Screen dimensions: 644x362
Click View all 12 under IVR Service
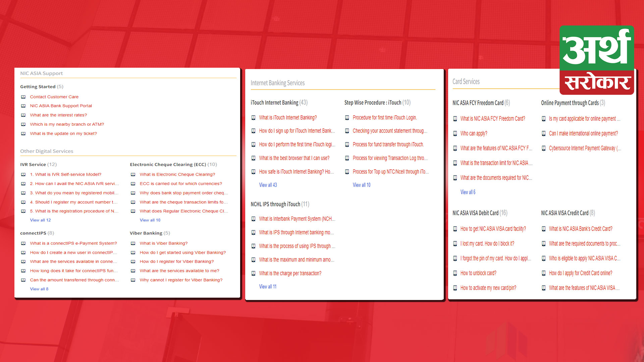click(40, 220)
